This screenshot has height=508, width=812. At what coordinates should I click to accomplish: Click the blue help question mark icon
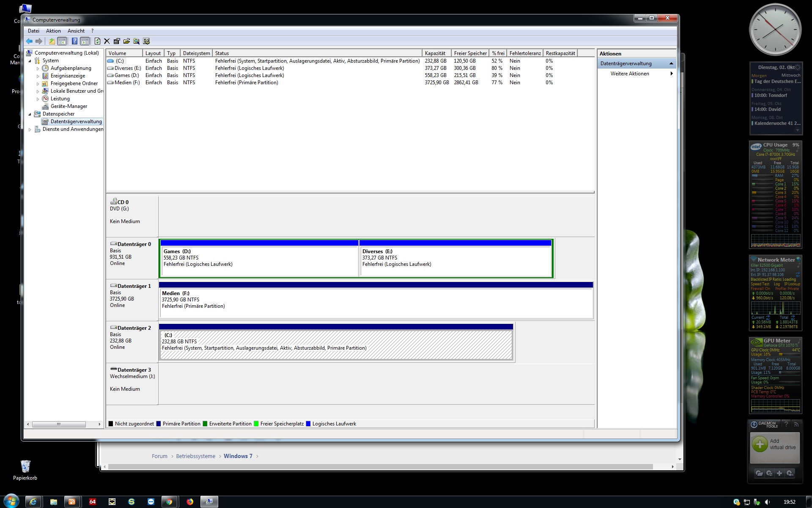(x=74, y=41)
